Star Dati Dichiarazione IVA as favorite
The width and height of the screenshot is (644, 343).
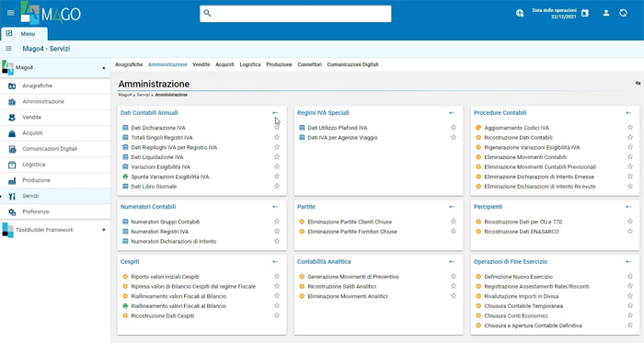click(277, 128)
